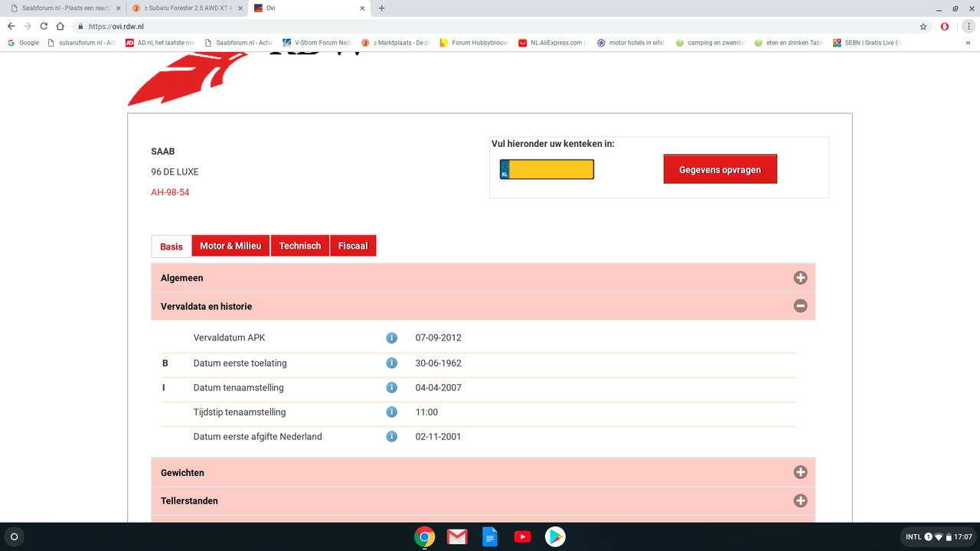Click the AH-98-54 license plate text
980x551 pixels.
pos(170,192)
